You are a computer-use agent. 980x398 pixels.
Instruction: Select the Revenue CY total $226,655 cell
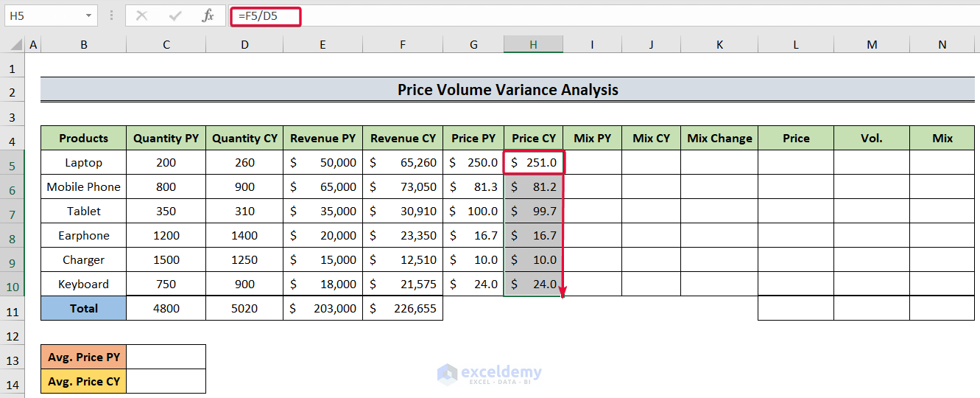coord(402,308)
